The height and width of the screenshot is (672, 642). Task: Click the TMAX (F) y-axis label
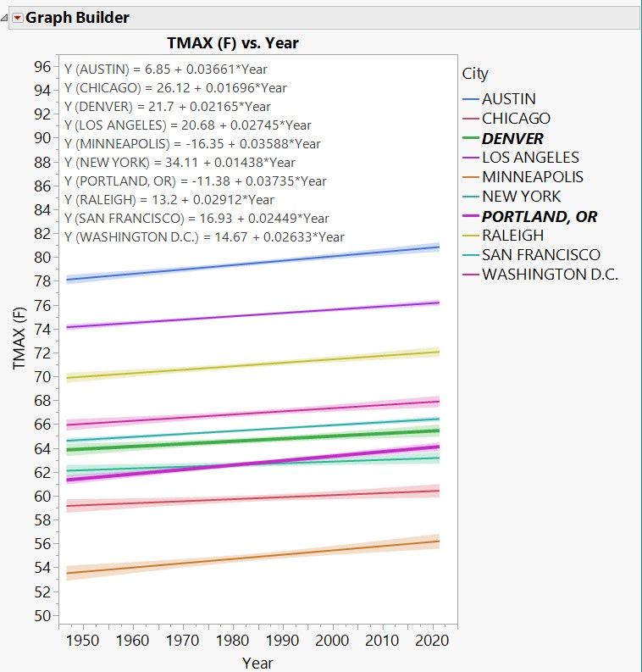19,339
